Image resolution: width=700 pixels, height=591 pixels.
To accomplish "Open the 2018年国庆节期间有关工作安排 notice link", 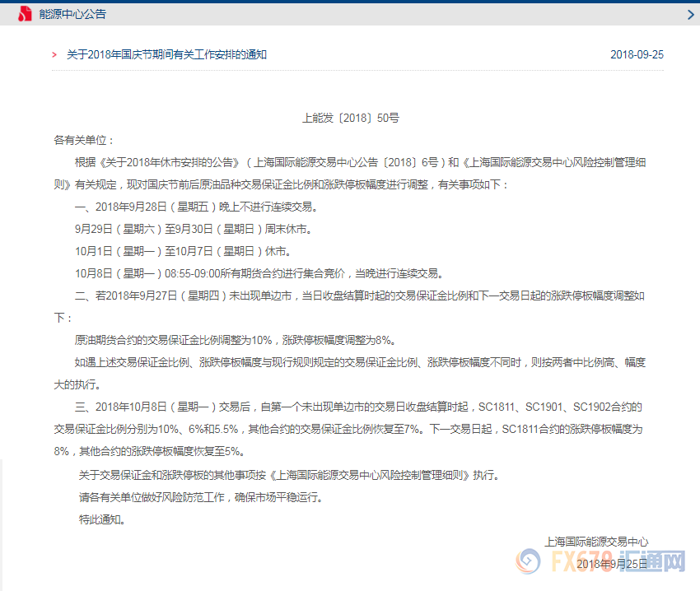I will pos(166,55).
